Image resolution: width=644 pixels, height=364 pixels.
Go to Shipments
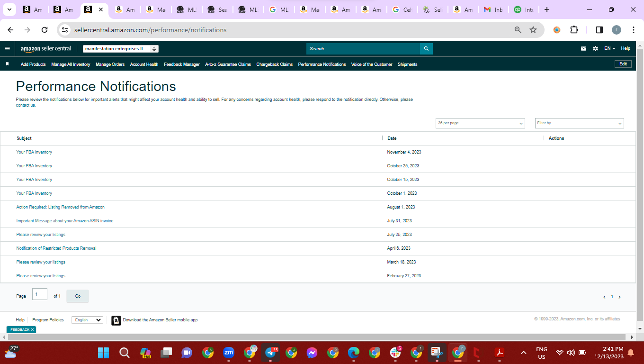coord(407,64)
